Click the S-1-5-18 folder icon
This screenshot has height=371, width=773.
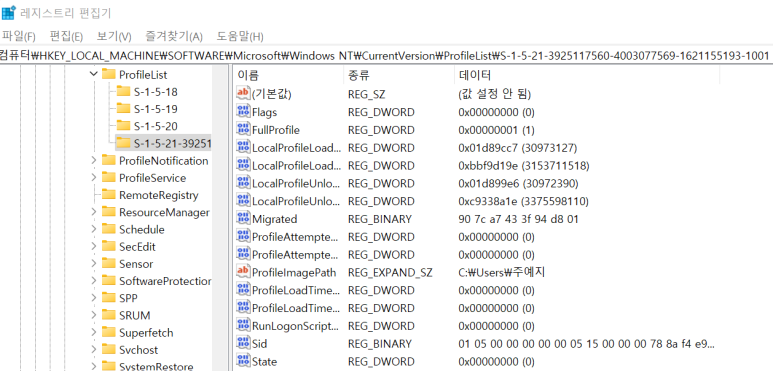click(123, 92)
